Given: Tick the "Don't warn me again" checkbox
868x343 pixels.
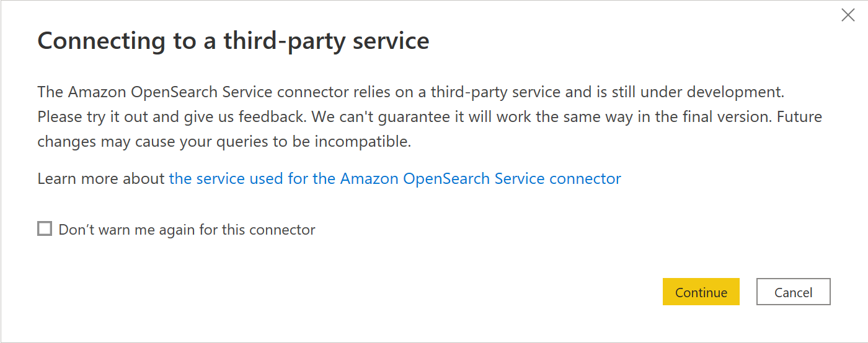Looking at the screenshot, I should point(45,229).
